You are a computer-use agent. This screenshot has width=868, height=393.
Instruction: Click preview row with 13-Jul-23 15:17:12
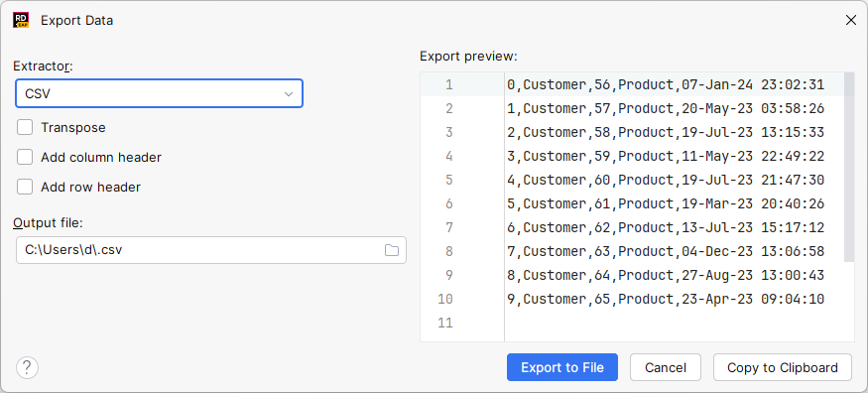(x=666, y=227)
